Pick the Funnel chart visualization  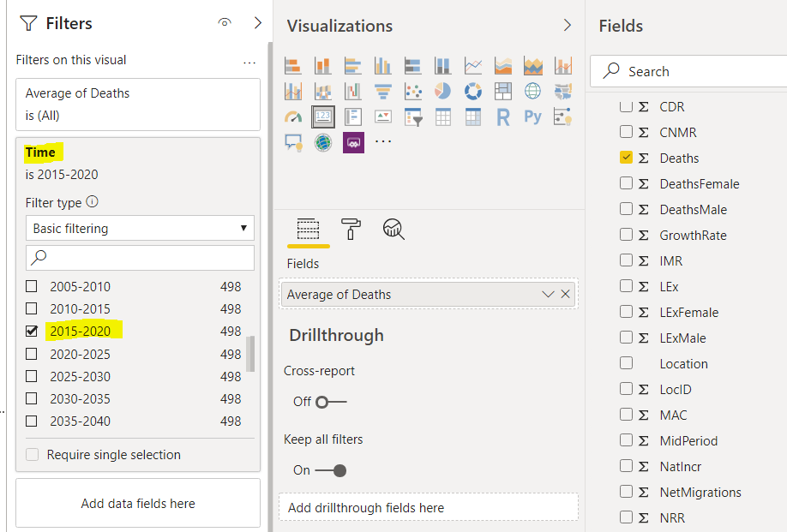click(382, 92)
